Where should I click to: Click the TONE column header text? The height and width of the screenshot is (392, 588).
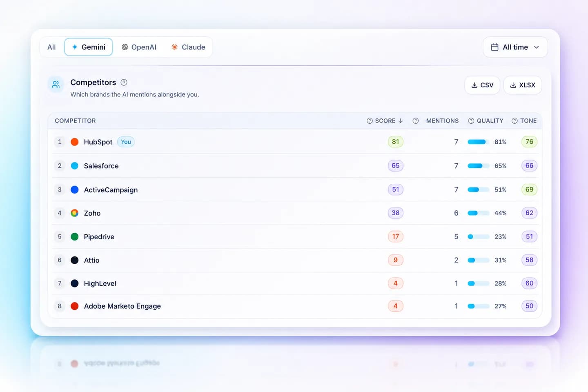(x=528, y=121)
